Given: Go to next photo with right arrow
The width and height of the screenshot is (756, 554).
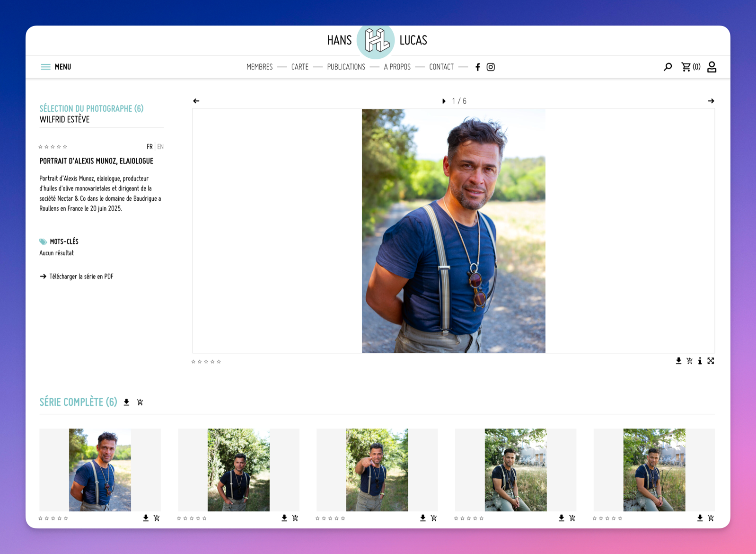Looking at the screenshot, I should (x=711, y=101).
